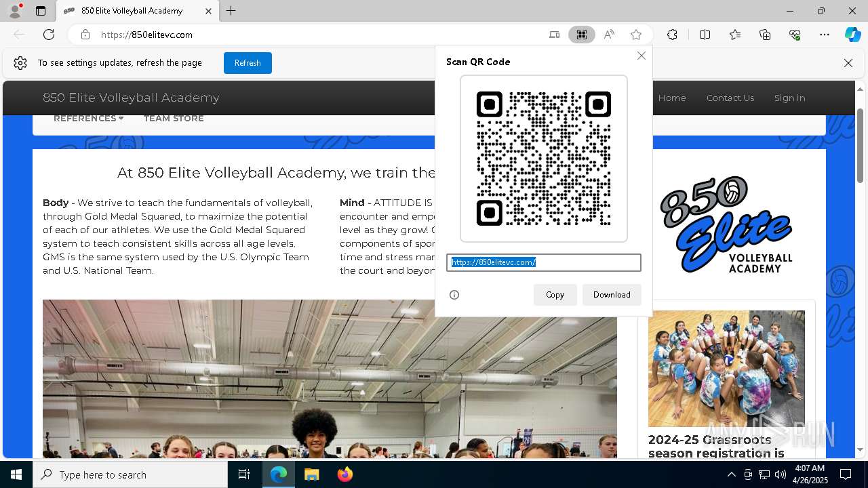The image size is (868, 488).
Task: Copy the QR code
Action: [555, 295]
